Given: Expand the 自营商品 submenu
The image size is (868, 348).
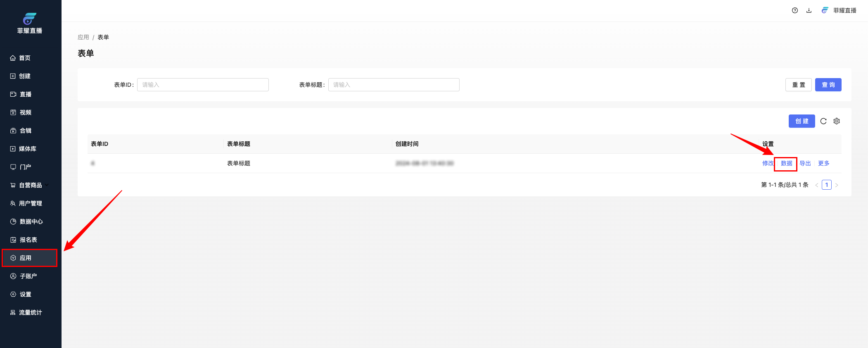Looking at the screenshot, I should click(31, 185).
